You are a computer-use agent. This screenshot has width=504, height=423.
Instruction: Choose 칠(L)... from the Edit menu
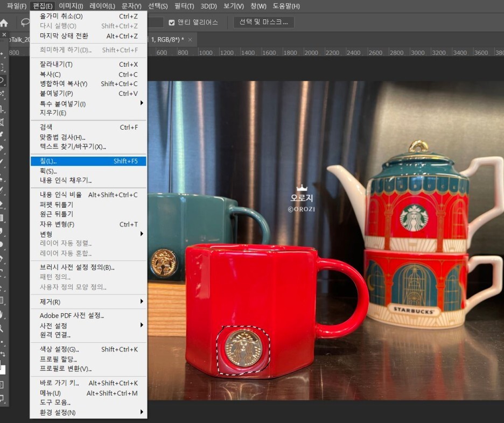pyautogui.click(x=88, y=161)
